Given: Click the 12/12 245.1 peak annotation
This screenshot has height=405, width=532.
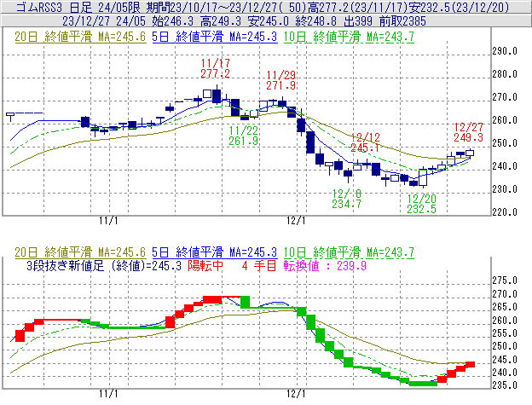Looking at the screenshot, I should pyautogui.click(x=365, y=142).
